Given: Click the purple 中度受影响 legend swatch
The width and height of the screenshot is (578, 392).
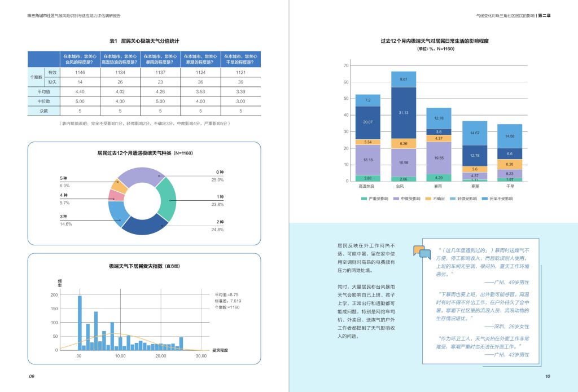Looking at the screenshot, I should click(x=397, y=199).
